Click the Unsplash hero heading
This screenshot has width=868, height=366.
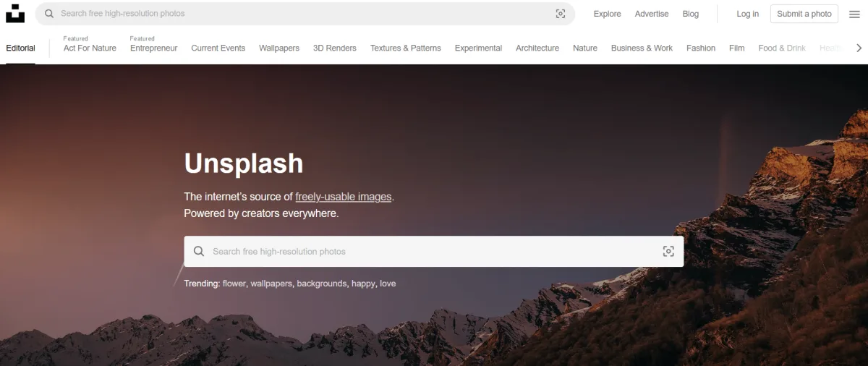pos(244,163)
